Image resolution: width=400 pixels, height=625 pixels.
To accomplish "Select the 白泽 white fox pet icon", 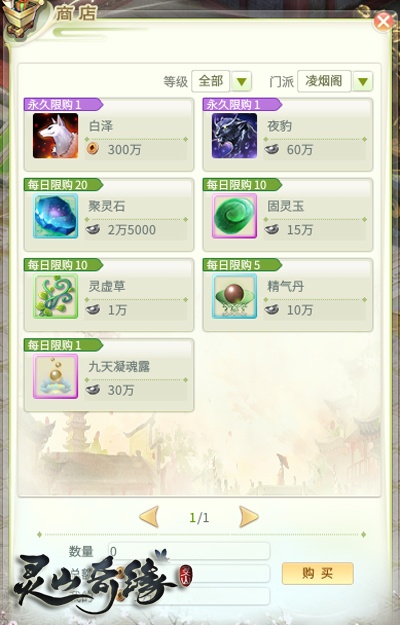I will click(55, 136).
